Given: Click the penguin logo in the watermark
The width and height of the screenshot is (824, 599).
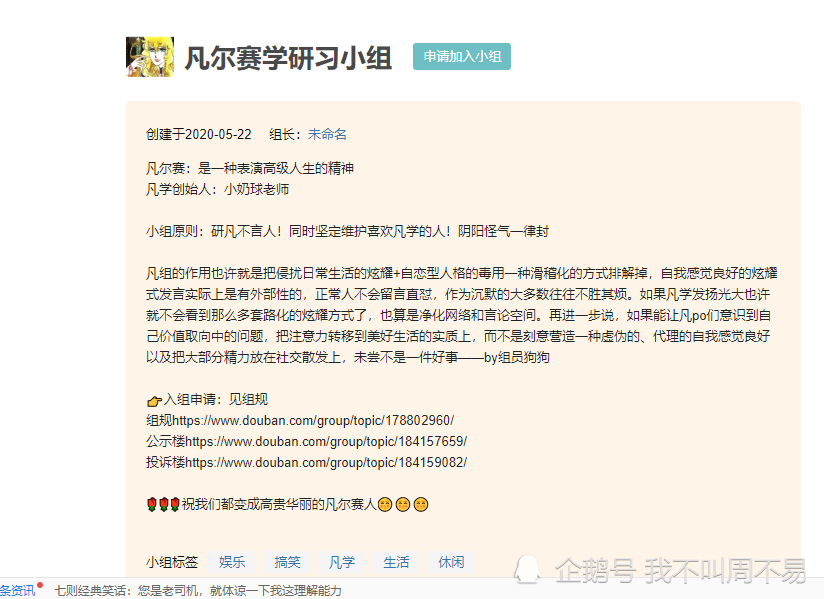Looking at the screenshot, I should (527, 570).
